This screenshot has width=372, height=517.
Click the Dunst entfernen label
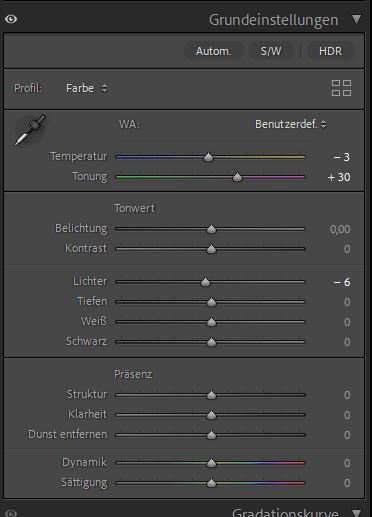[68, 434]
